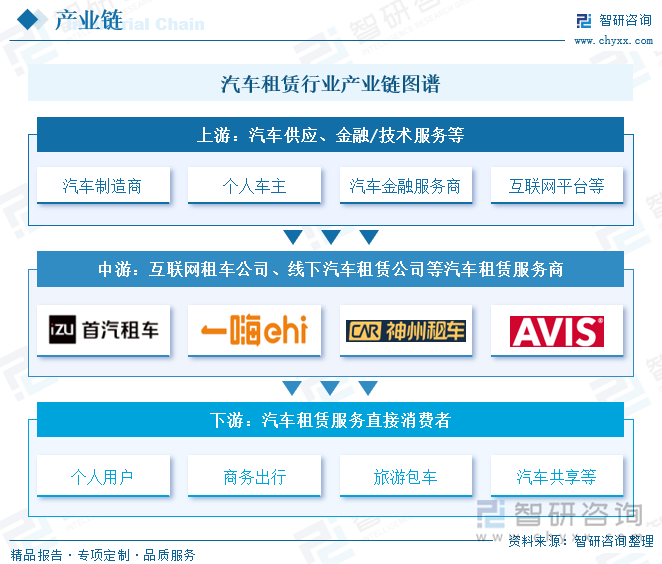This screenshot has width=662, height=564.
Task: Click the 产业链 heading text
Action: point(89,20)
